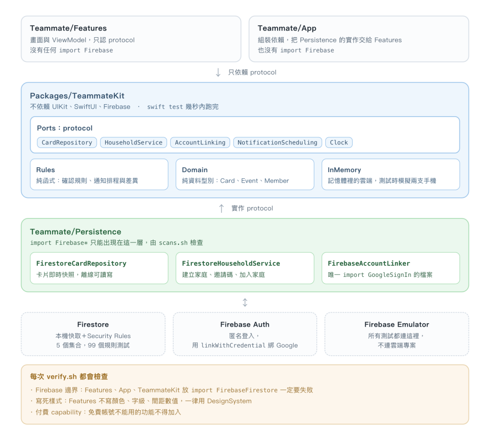Select the HouseholdService chip
Image resolution: width=490 pixels, height=448 pixels.
[x=134, y=142]
